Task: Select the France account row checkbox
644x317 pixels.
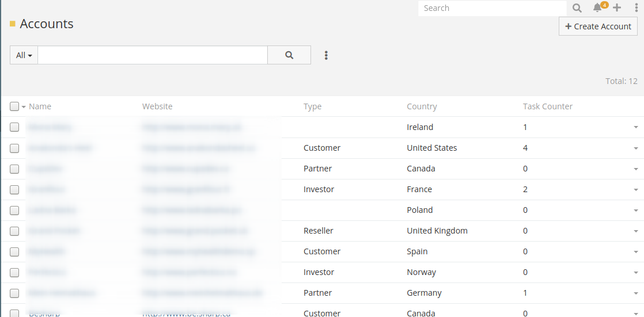Action: 14,189
